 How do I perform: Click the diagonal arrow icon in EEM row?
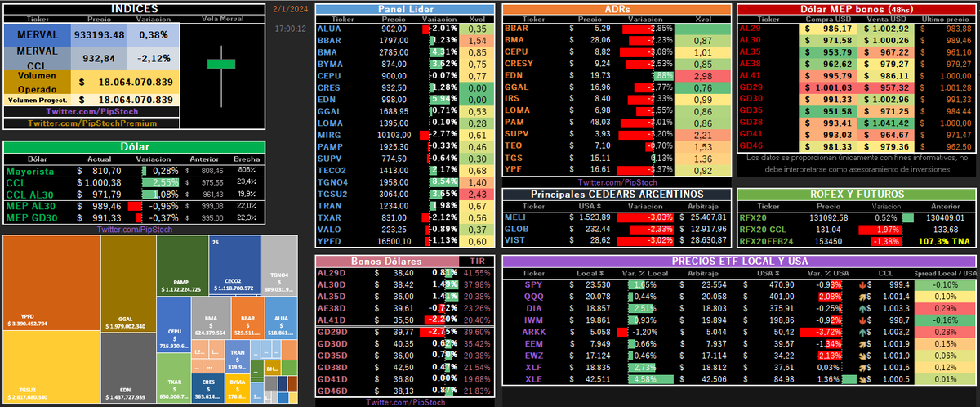click(864, 343)
